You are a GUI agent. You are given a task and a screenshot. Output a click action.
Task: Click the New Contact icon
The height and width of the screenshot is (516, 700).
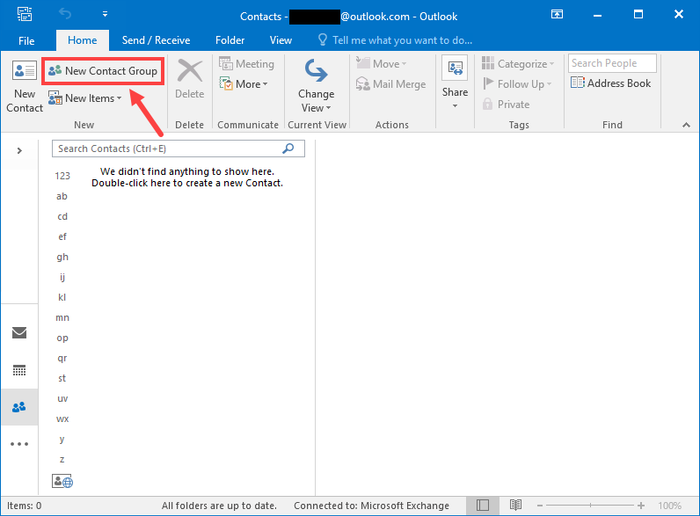click(x=24, y=72)
